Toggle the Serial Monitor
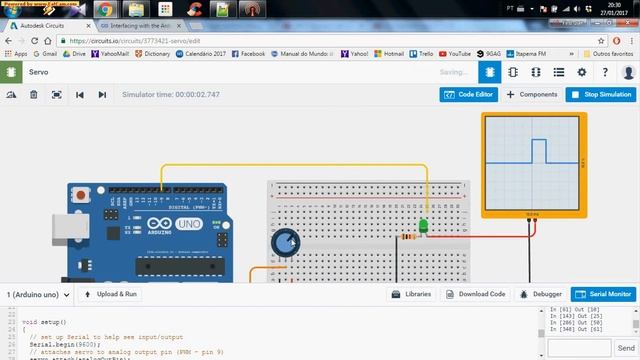Screen dimensions: 640x360 (603, 294)
